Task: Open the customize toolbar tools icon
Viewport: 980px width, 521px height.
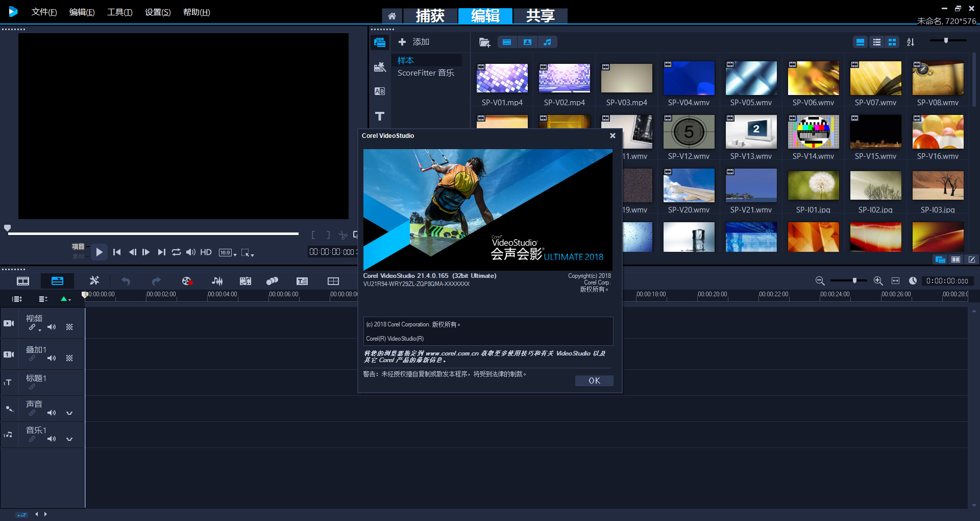Action: click(94, 280)
